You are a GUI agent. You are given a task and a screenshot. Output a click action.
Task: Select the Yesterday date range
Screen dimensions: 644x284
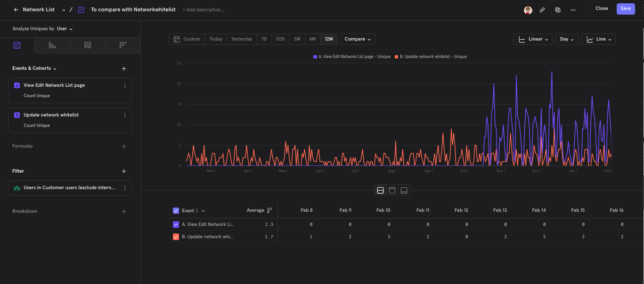pos(241,39)
